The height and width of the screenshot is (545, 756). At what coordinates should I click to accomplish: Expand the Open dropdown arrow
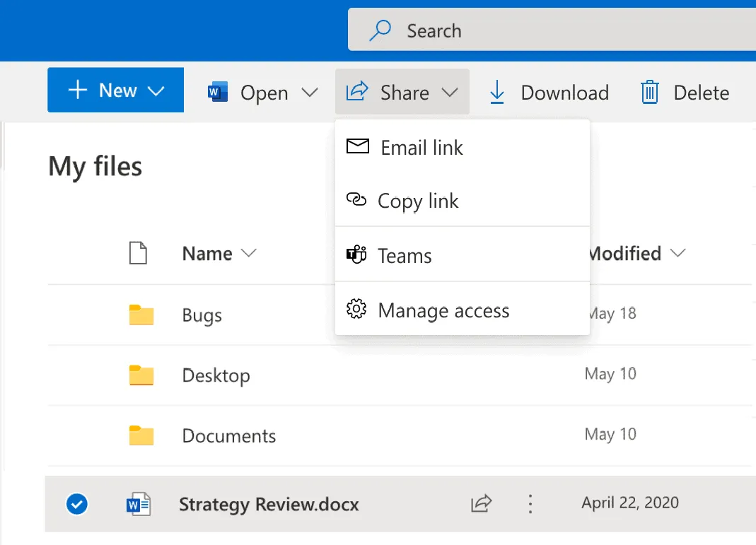(x=310, y=92)
